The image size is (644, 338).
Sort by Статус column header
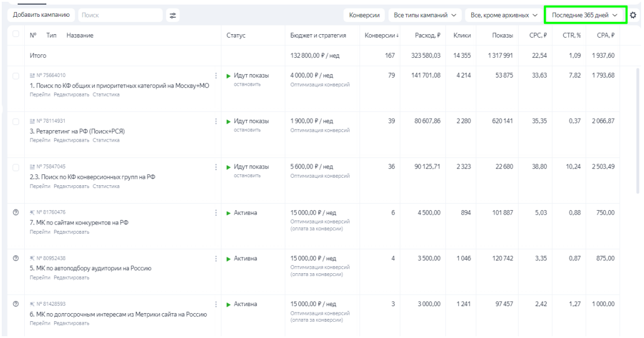[236, 35]
